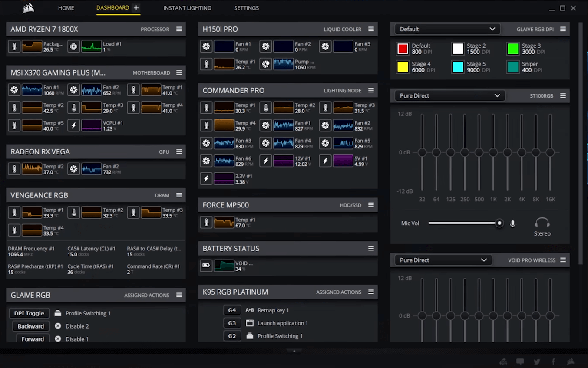The height and width of the screenshot is (368, 588).
Task: Click the VCPU #1 voltage lightning icon
Action: (74, 126)
